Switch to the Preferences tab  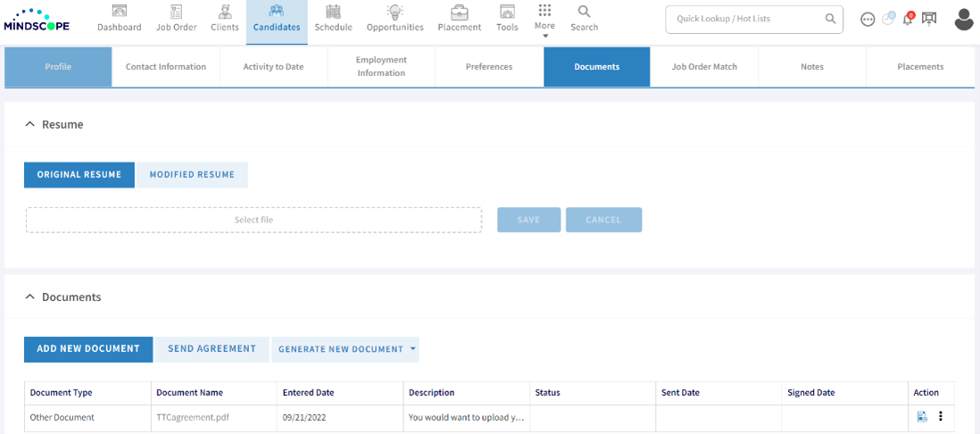(489, 67)
